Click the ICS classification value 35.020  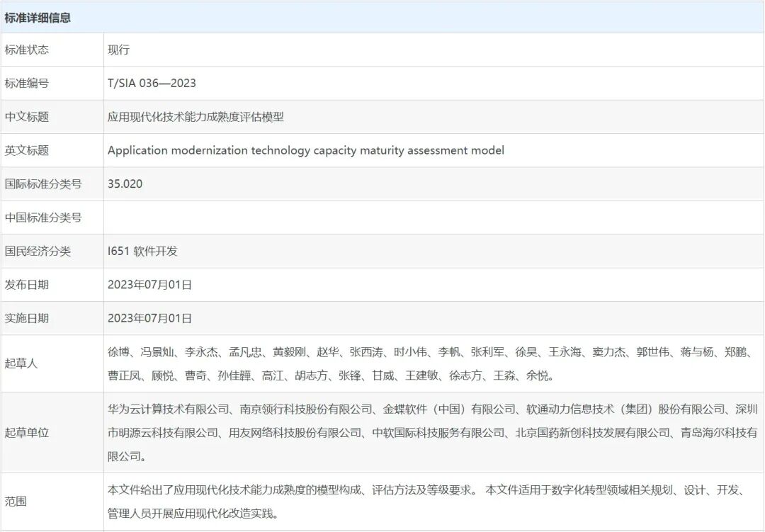pyautogui.click(x=123, y=183)
